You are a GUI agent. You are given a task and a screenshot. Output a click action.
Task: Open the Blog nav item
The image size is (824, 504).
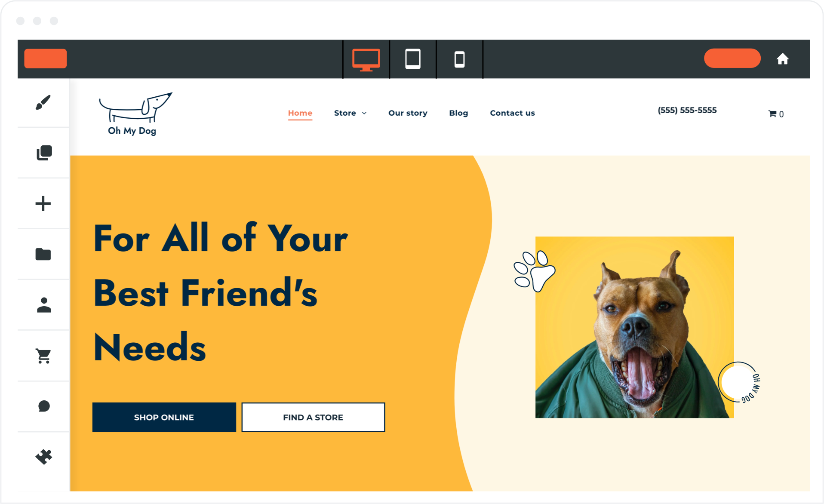coord(458,113)
